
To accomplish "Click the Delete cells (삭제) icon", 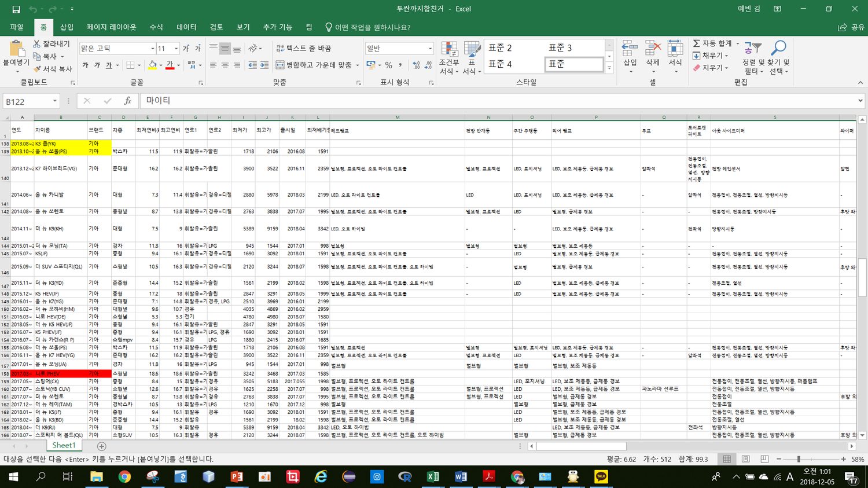I will pos(653,49).
